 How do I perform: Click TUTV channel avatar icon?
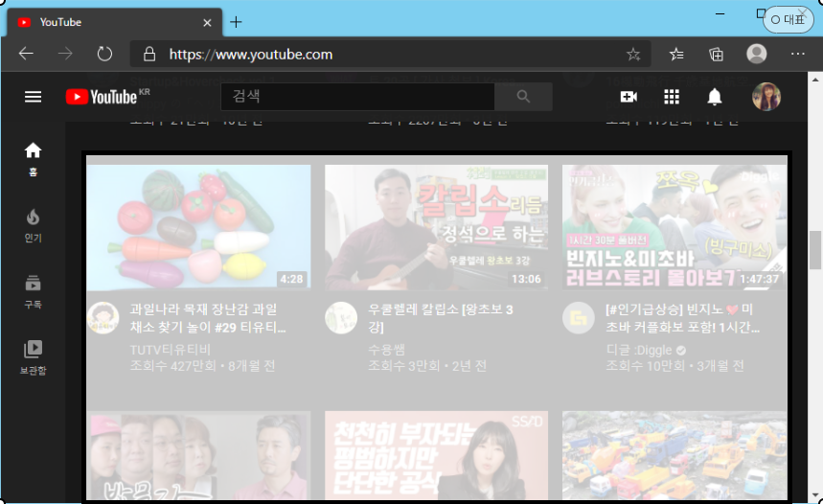[103, 317]
